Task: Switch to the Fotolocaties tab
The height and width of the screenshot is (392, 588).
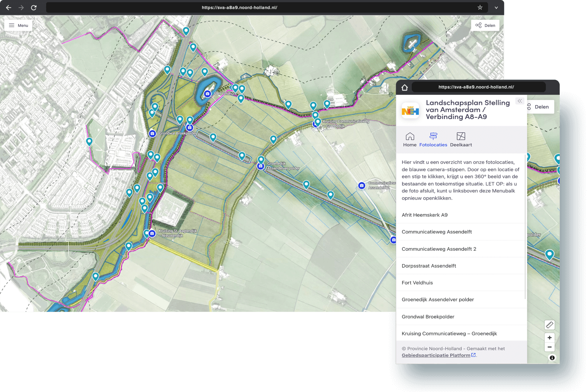Action: coord(433,140)
